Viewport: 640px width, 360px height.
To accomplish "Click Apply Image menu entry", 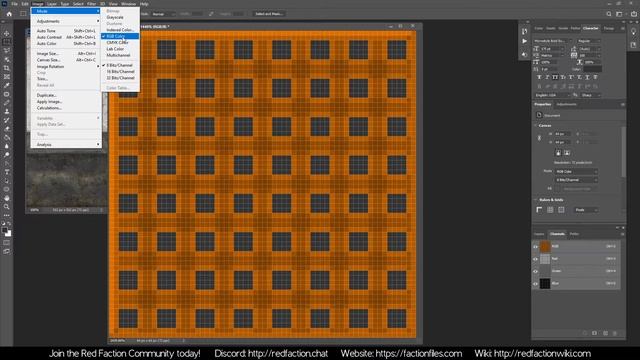I will tap(65, 102).
